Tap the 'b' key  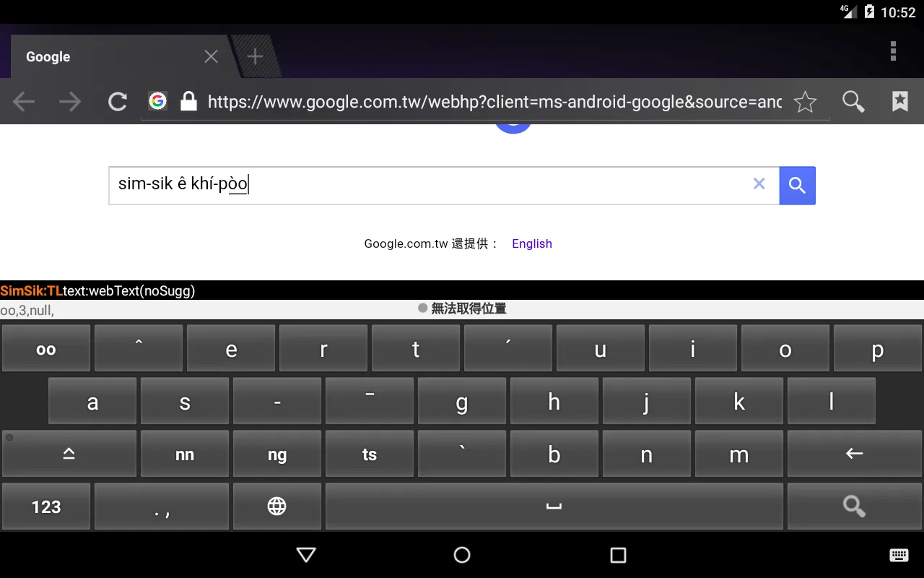coord(554,453)
